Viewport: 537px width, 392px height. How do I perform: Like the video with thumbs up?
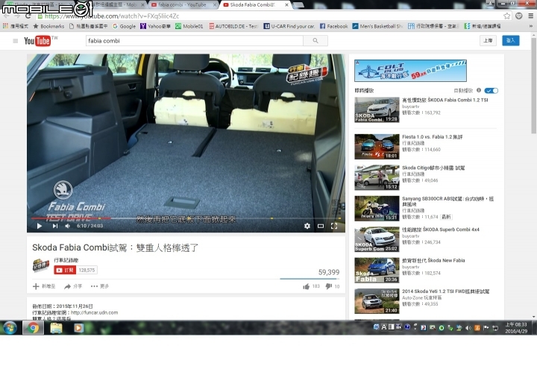tap(307, 286)
